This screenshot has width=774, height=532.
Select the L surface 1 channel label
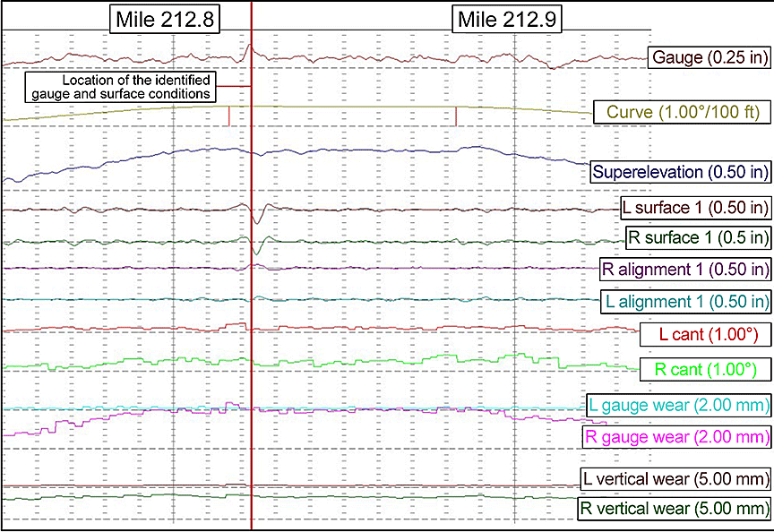(695, 208)
